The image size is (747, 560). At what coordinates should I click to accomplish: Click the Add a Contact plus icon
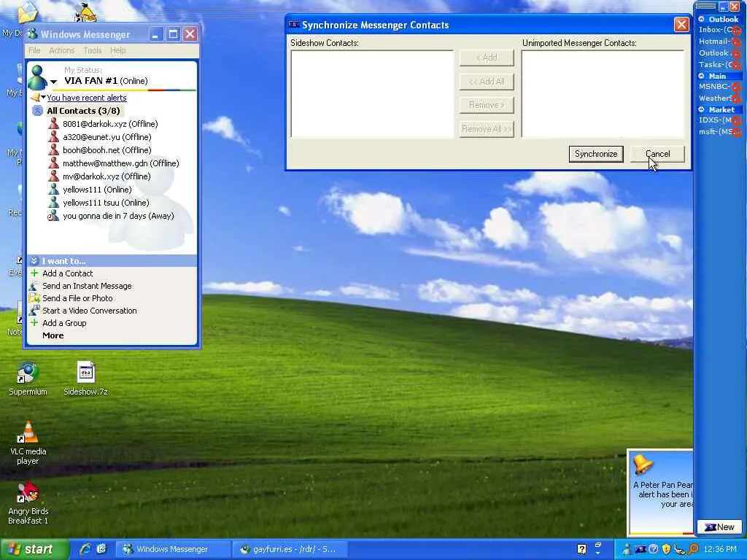point(34,273)
